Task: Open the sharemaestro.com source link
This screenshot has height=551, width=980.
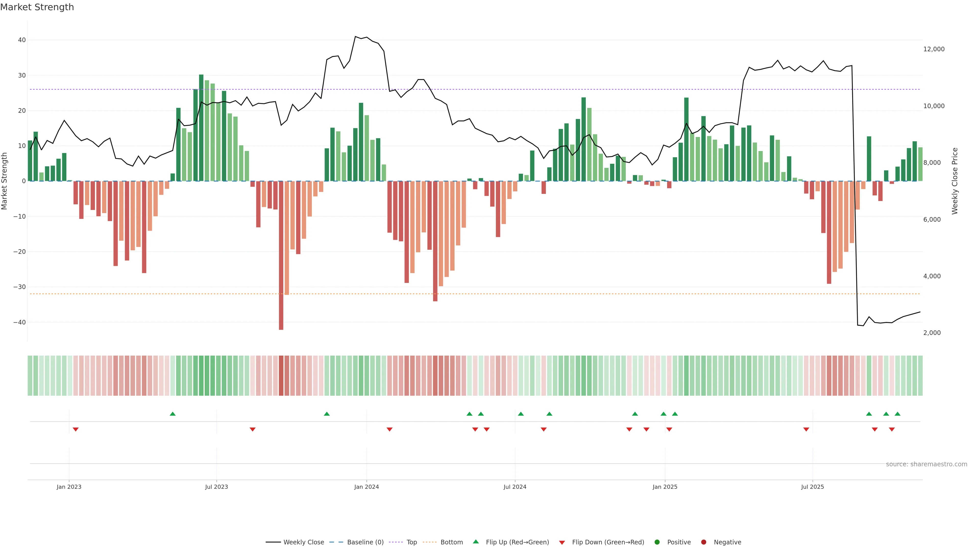Action: tap(926, 464)
